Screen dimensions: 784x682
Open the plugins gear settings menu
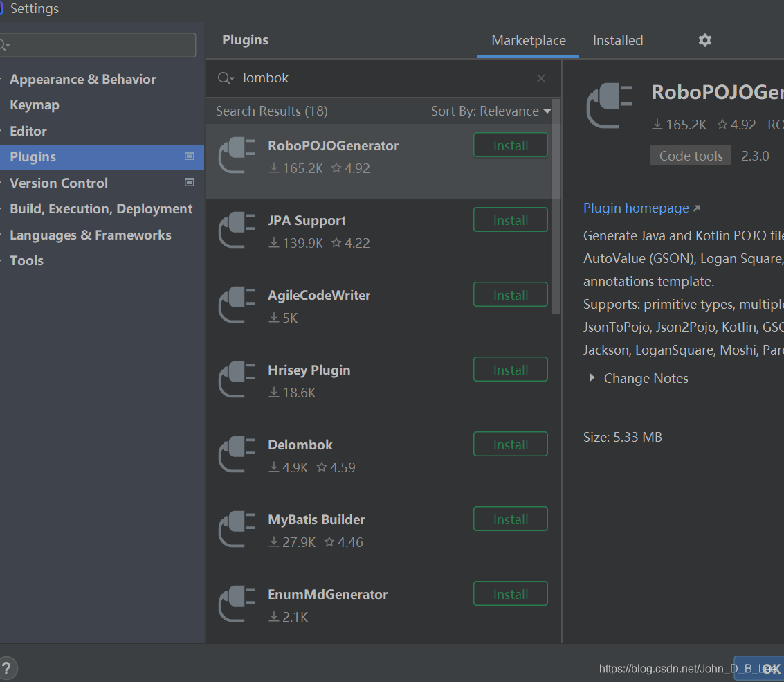(x=705, y=40)
